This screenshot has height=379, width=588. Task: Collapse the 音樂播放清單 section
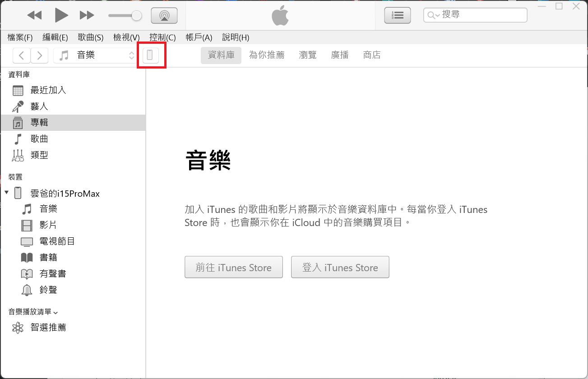pyautogui.click(x=56, y=312)
